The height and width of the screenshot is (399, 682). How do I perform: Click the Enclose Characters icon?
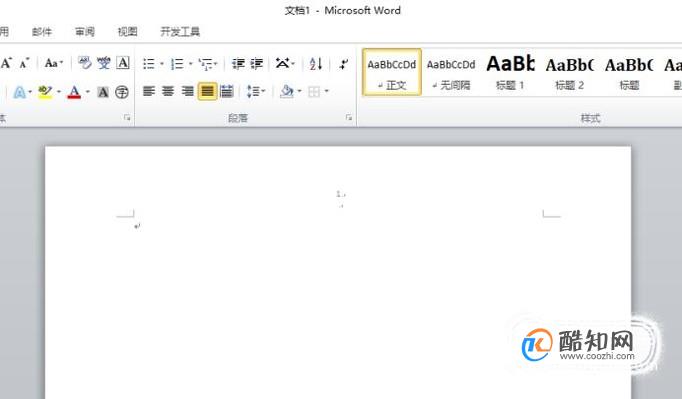[122, 92]
